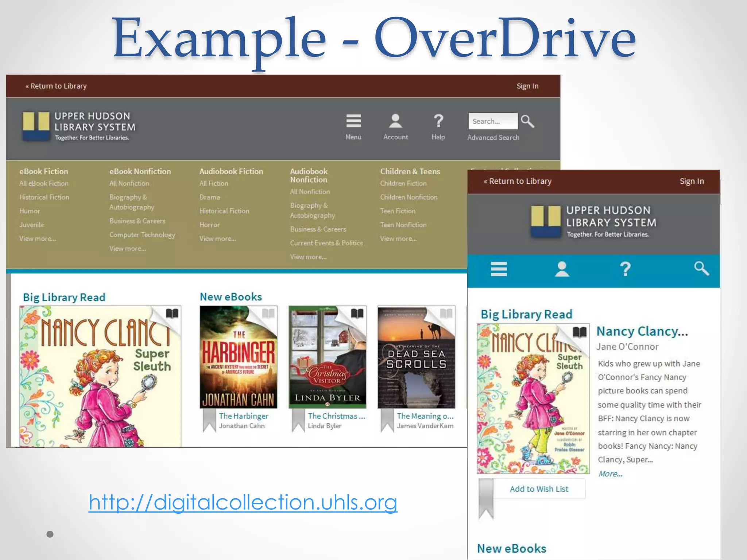Click the wish list ribbon under The Meaning of Dead Sea Scrolls
747x560 pixels.
[387, 420]
